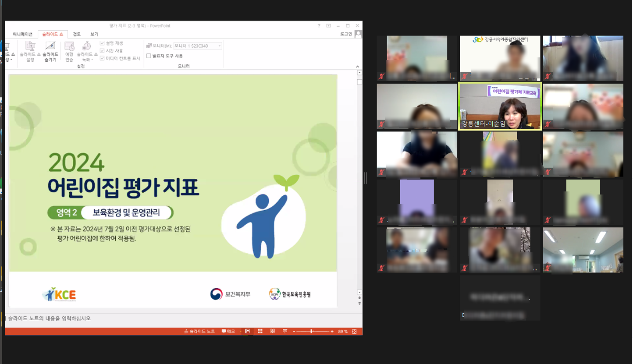The width and height of the screenshot is (633, 364).
Task: Collapse the ribbon with the chevron arrow
Action: [357, 67]
